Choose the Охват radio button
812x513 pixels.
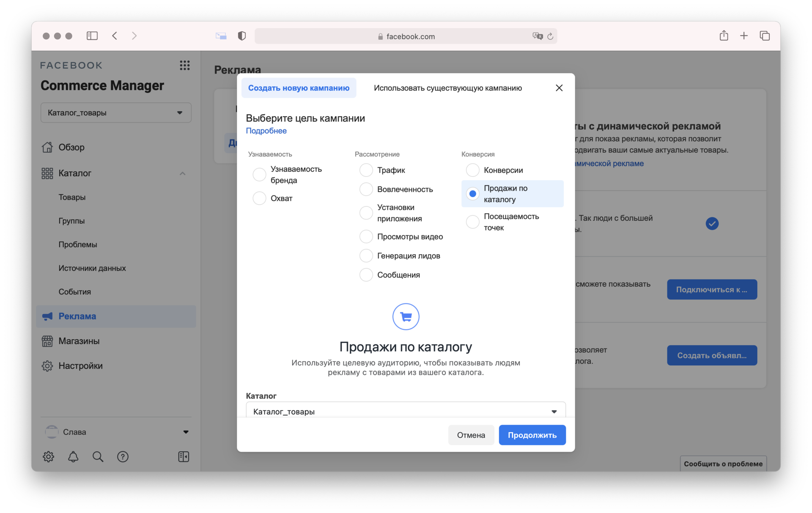[259, 198]
